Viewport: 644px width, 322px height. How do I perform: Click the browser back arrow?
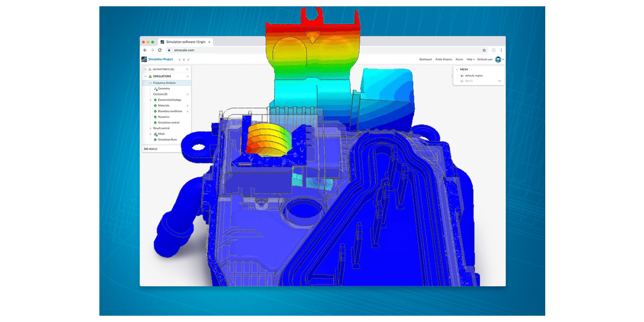(x=145, y=50)
